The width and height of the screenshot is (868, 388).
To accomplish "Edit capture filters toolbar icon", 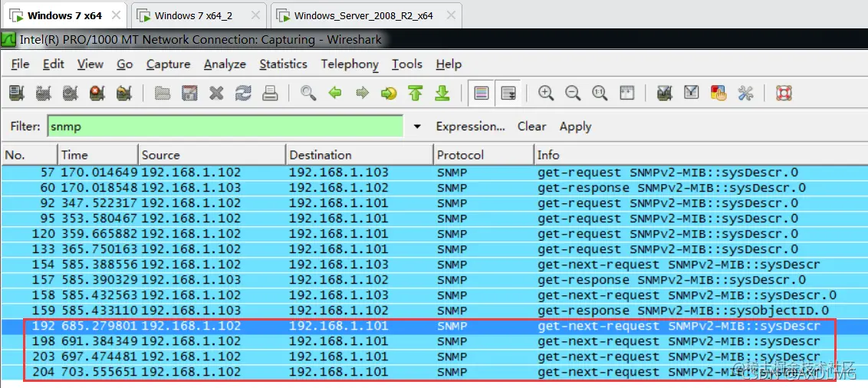I will [x=664, y=93].
